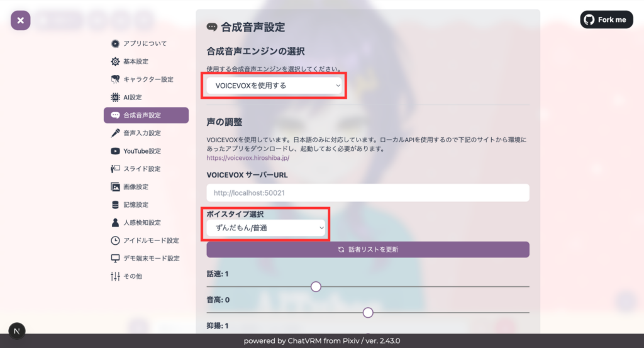Click the 話速 slider handle
This screenshot has height=348, width=644.
click(x=316, y=286)
